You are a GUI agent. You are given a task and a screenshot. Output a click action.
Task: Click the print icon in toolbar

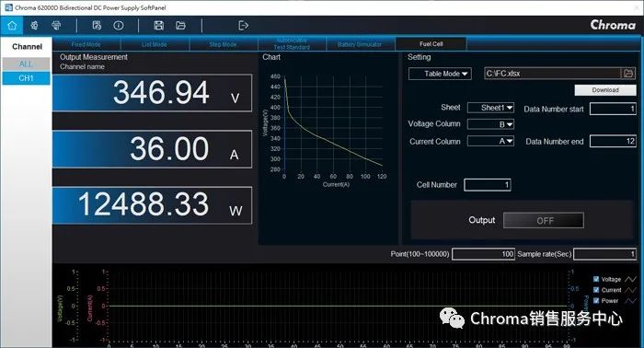[56, 26]
